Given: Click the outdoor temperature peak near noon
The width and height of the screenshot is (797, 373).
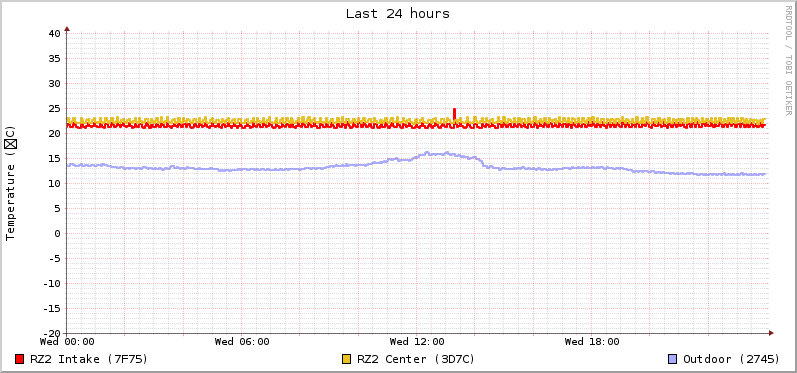Looking at the screenshot, I should (437, 152).
